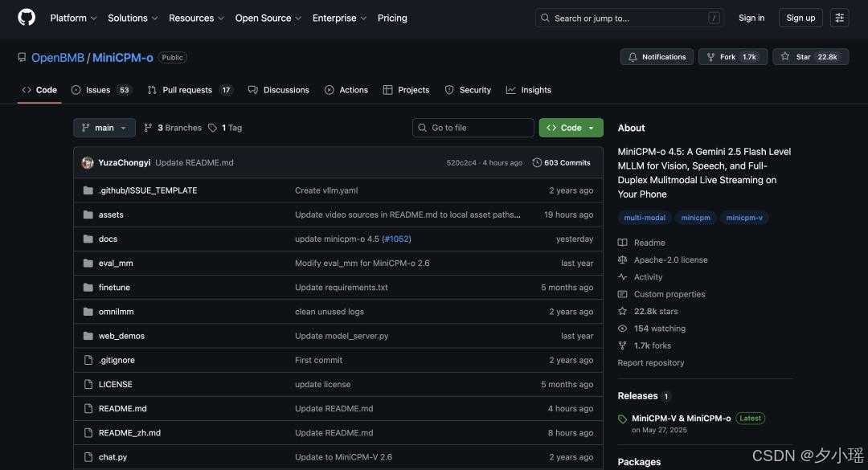
Task: Expand the Enterprise menu
Action: click(x=339, y=18)
